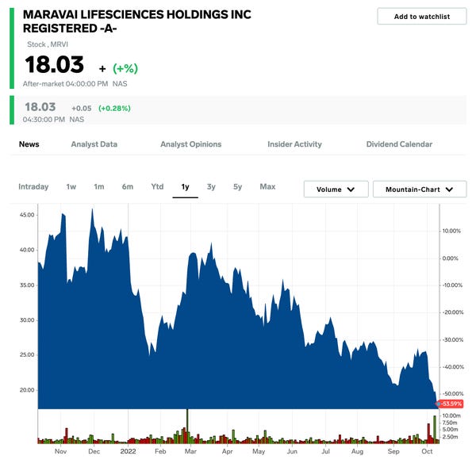
Task: Click the 2022 date axis label
Action: (x=128, y=451)
